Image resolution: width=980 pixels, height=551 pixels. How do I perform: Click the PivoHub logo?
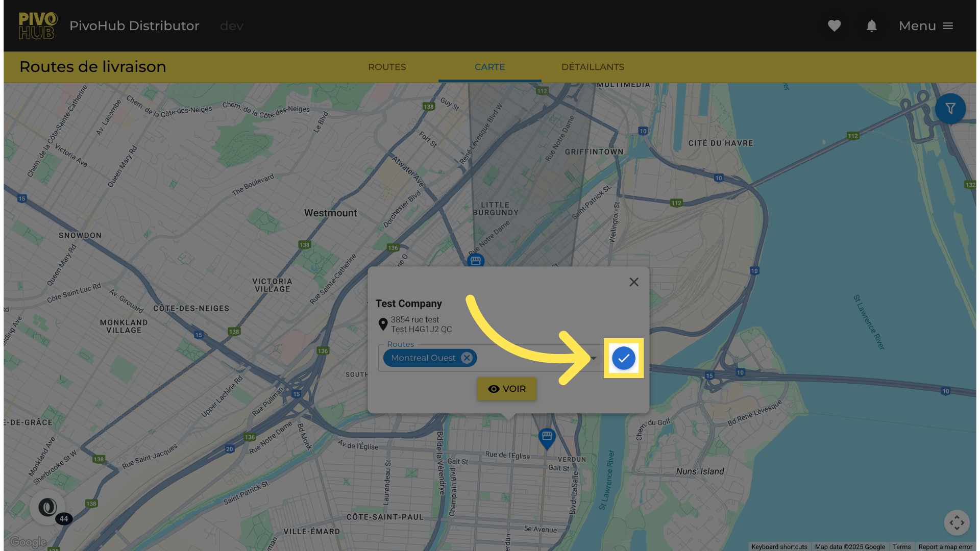(x=38, y=26)
